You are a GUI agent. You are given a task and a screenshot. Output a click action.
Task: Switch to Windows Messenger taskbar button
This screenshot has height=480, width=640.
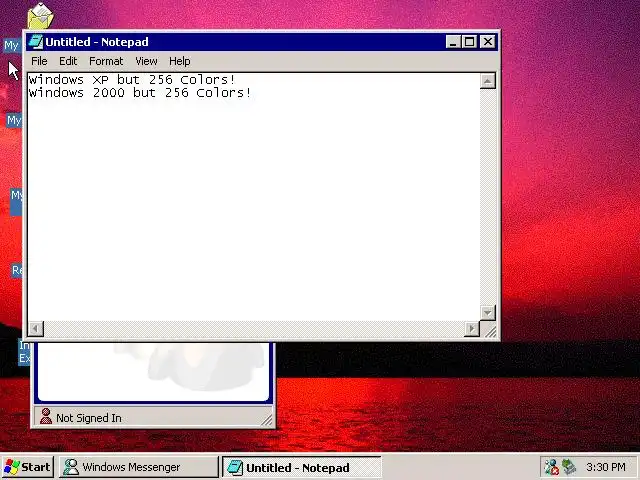(139, 467)
